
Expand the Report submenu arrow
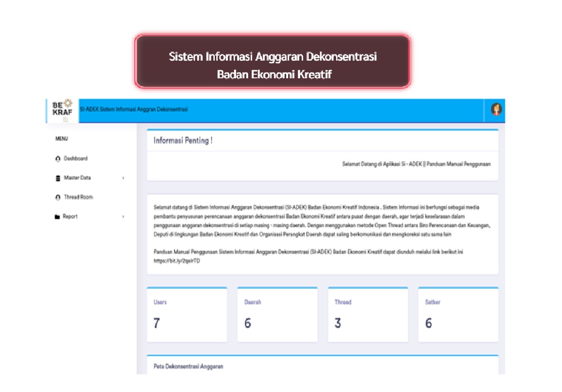pos(123,216)
